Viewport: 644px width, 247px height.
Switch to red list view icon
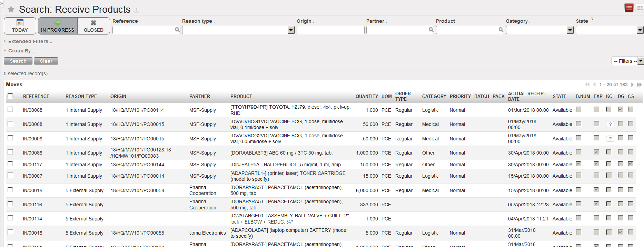click(629, 8)
